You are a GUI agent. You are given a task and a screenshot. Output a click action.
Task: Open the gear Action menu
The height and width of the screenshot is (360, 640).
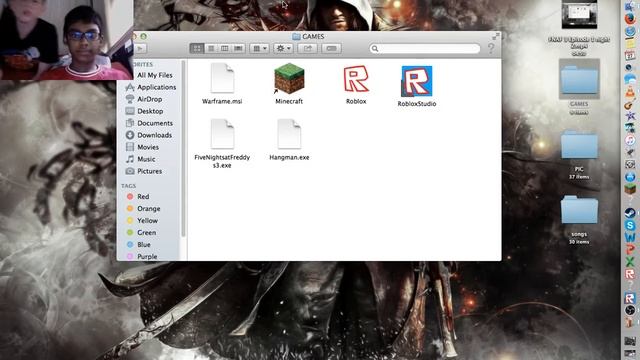283,49
